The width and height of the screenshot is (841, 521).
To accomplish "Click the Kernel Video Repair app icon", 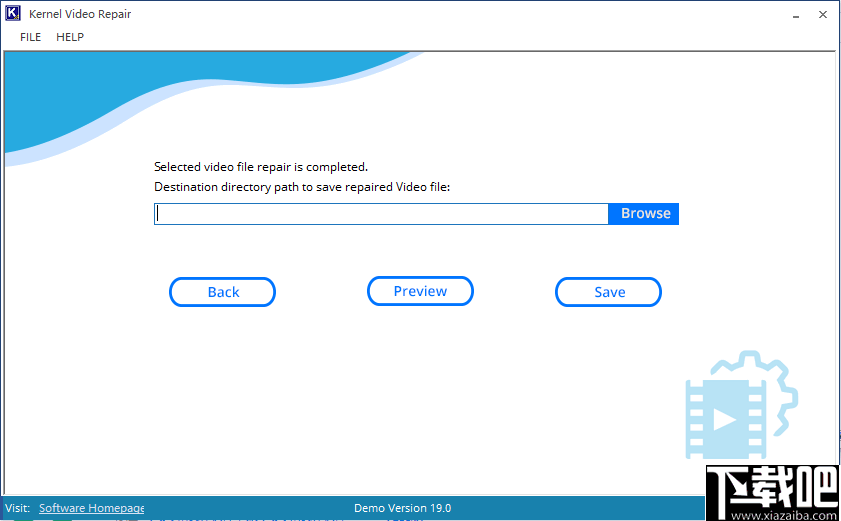I will click(13, 13).
